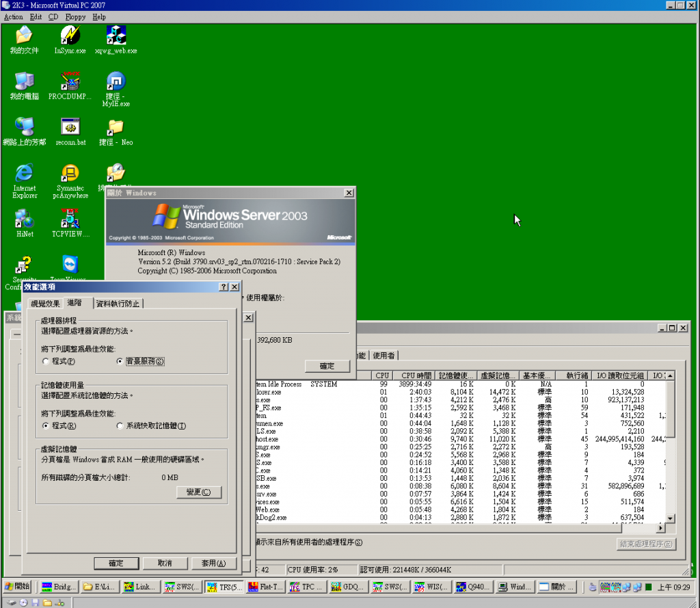700x608 pixels.
Task: Switch to Q940... taskbar window
Action: [472, 587]
